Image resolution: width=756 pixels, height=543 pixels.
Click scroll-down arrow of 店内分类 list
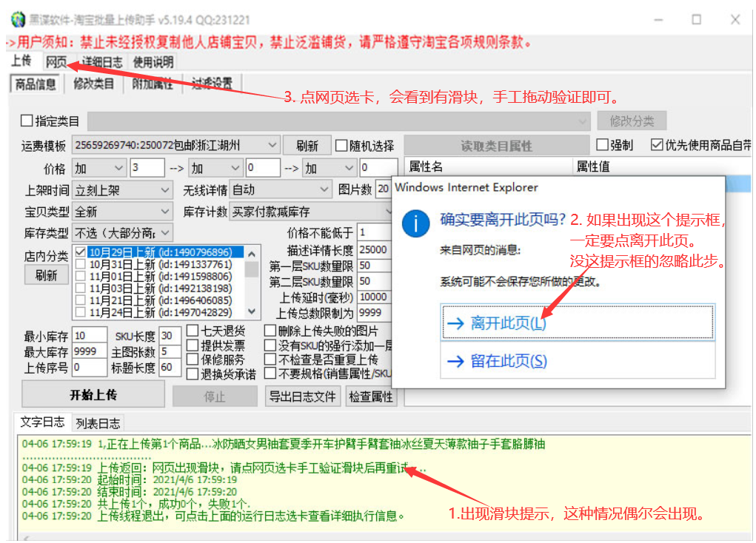252,311
